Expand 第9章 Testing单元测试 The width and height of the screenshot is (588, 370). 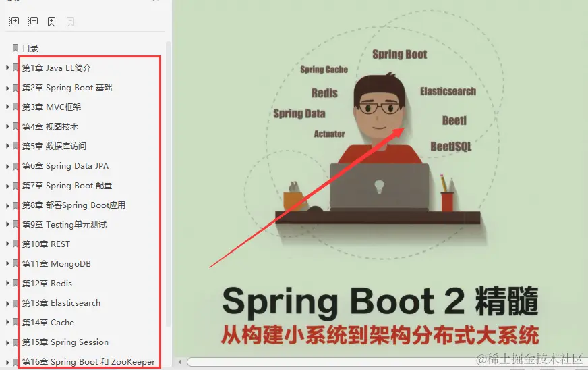click(7, 225)
